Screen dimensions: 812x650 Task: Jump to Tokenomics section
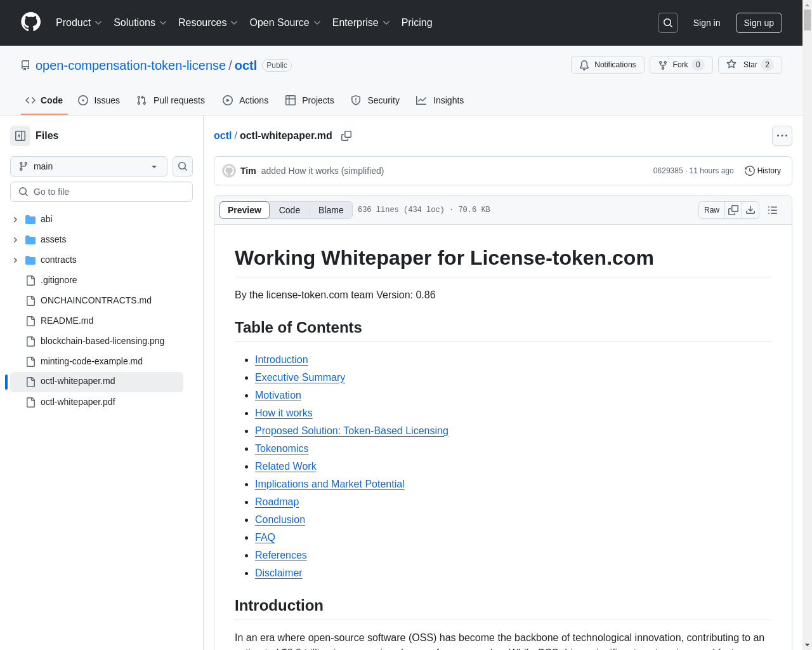(x=282, y=448)
